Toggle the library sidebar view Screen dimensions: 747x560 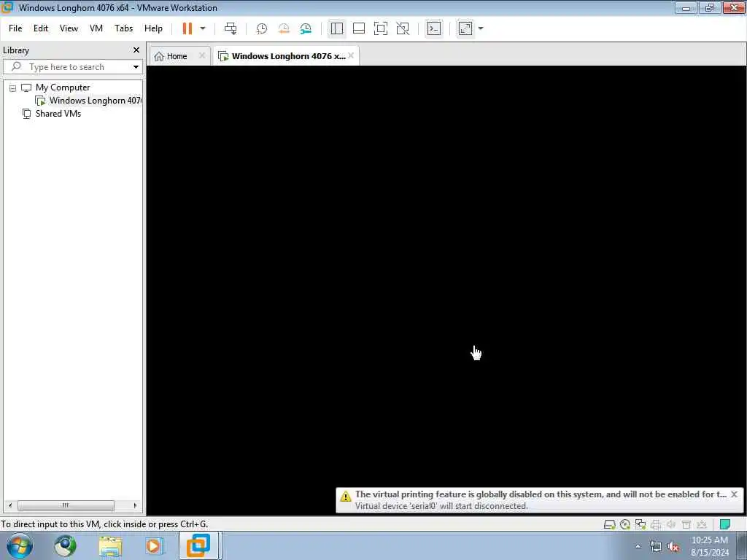(337, 28)
